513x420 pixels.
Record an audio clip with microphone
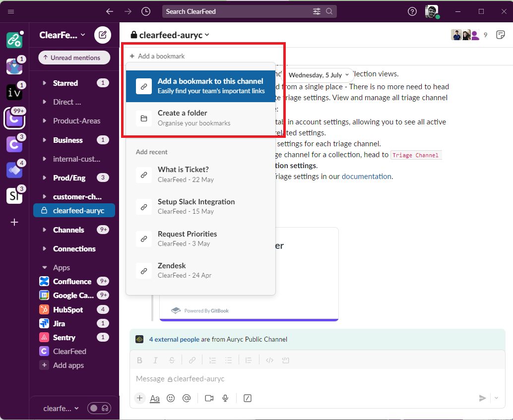tap(225, 398)
